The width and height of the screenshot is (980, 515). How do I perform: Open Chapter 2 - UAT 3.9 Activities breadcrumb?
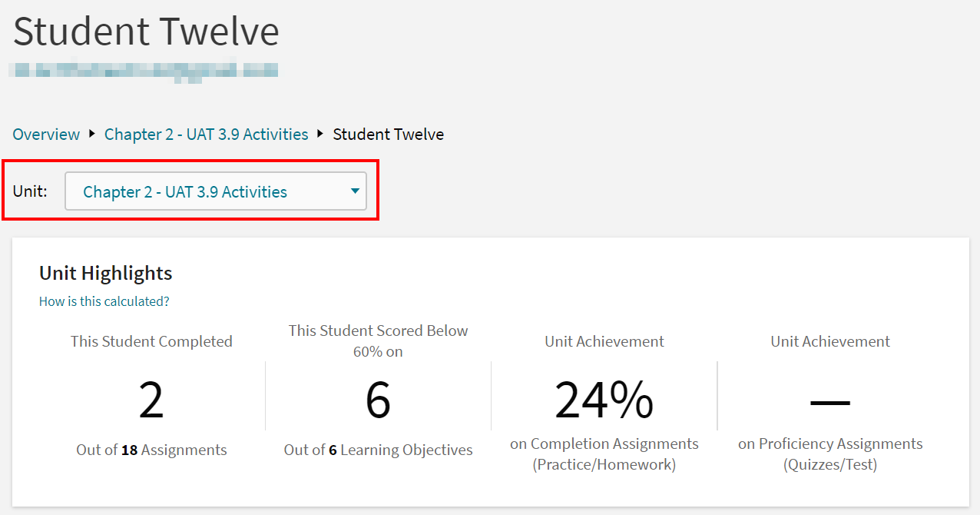coord(206,134)
